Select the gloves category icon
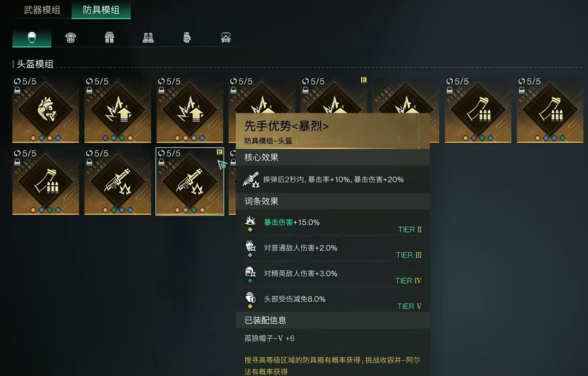588x376 pixels. tap(187, 38)
